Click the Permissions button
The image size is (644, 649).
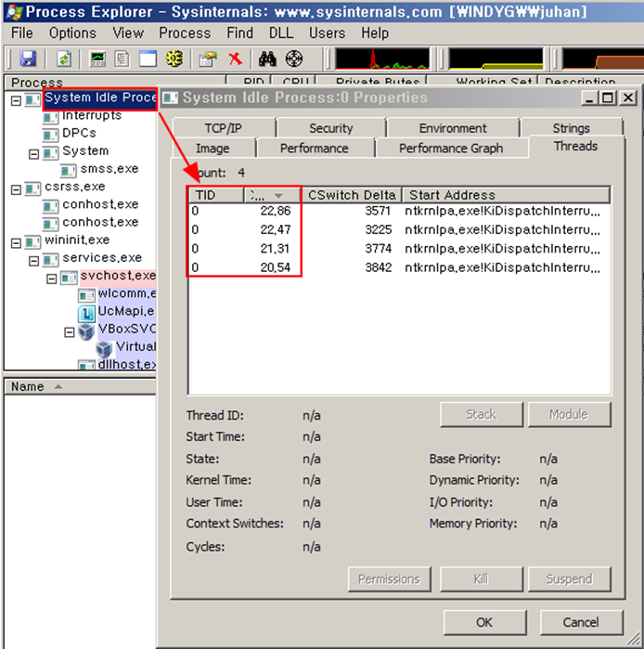(389, 578)
